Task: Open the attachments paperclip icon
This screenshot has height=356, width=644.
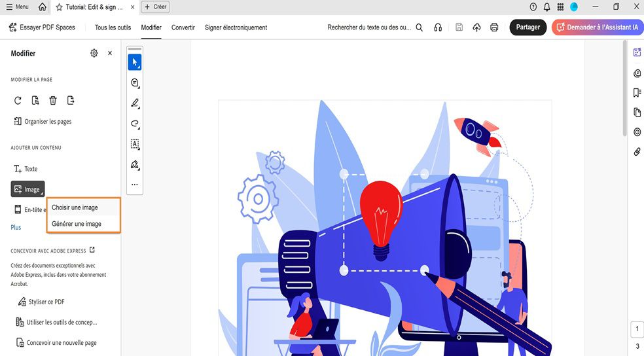Action: [637, 152]
